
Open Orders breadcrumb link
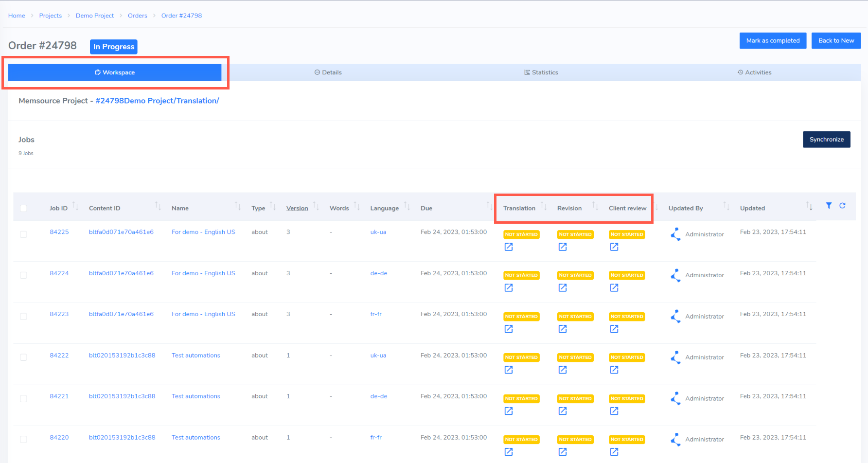[138, 16]
